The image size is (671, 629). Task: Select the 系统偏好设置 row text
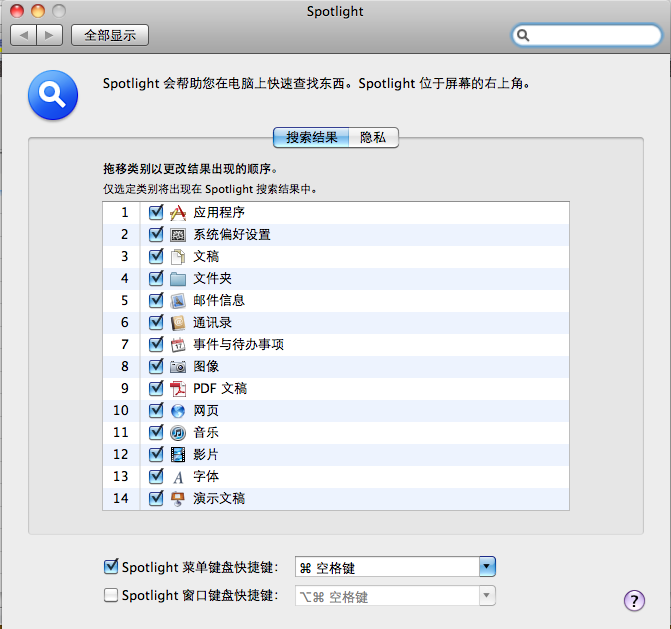pyautogui.click(x=232, y=235)
